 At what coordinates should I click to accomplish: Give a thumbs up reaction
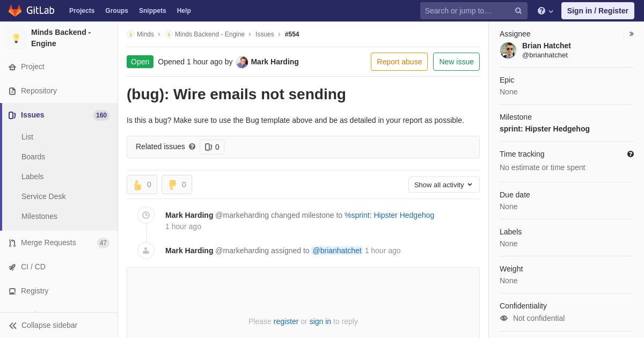pos(142,185)
